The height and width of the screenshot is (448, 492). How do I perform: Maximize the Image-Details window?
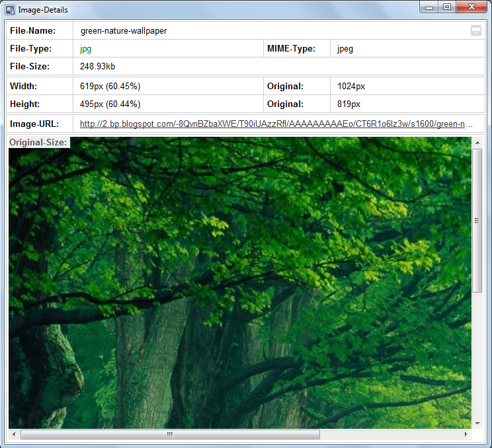[x=448, y=7]
